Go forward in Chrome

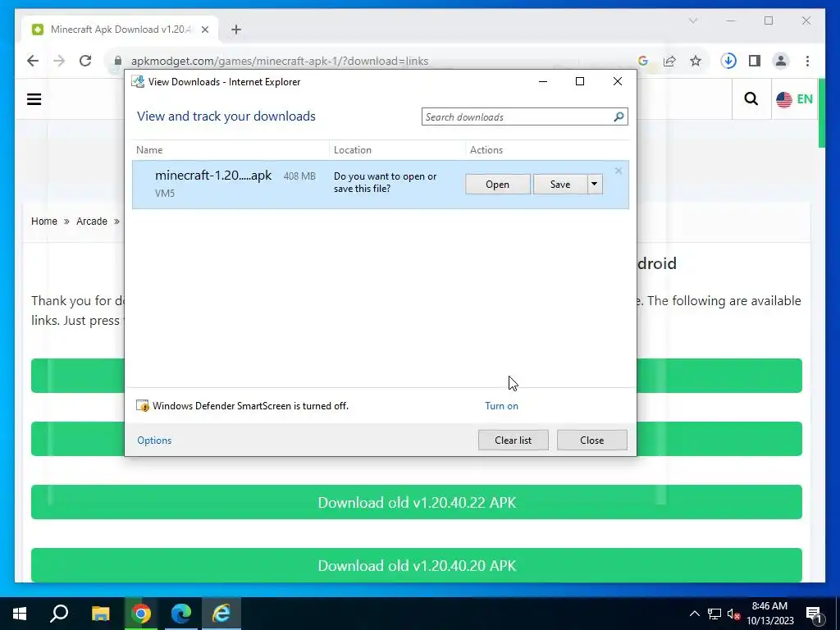(59, 61)
